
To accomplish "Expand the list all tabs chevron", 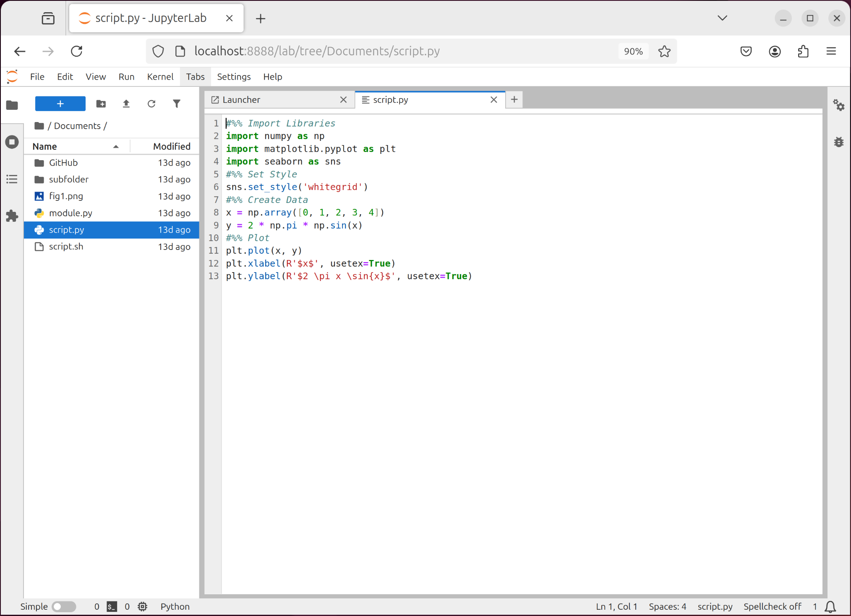I will (x=722, y=18).
